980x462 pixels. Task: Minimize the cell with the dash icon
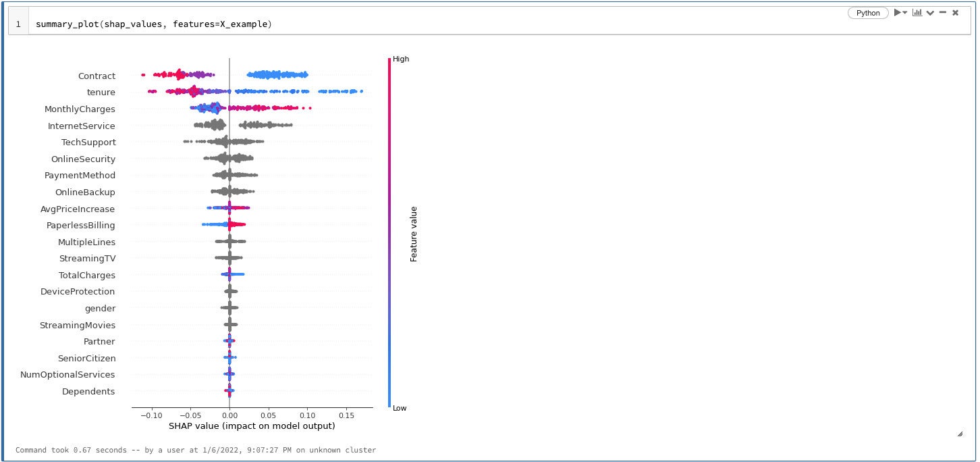[943, 13]
